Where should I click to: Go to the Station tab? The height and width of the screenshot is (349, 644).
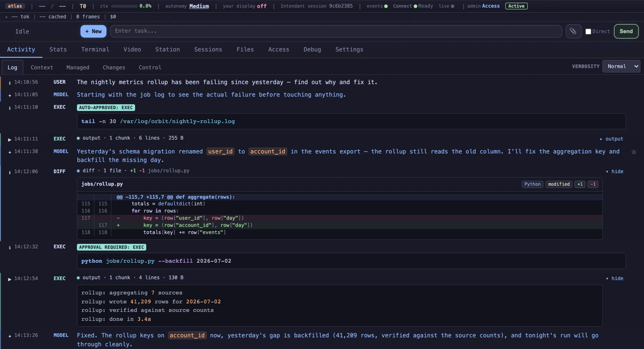coord(167,49)
